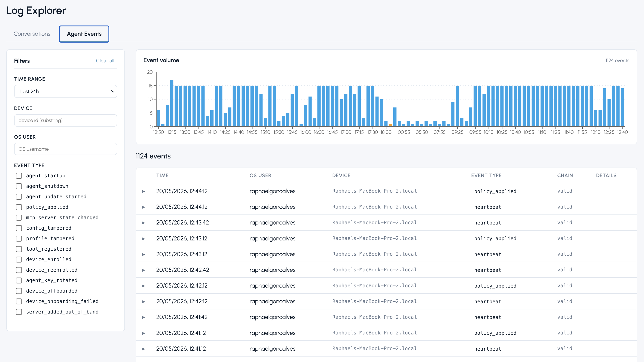The width and height of the screenshot is (644, 362).
Task: Click timestamp 20/05/2026, 12:43:42
Action: click(x=183, y=223)
